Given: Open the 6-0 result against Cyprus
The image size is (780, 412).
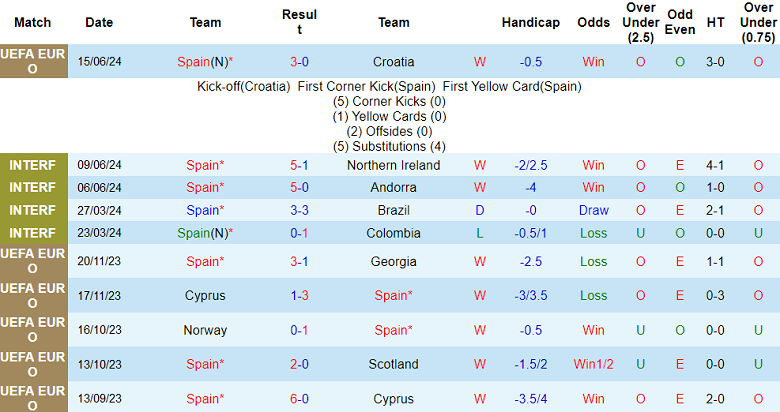Looking at the screenshot, I should [299, 398].
